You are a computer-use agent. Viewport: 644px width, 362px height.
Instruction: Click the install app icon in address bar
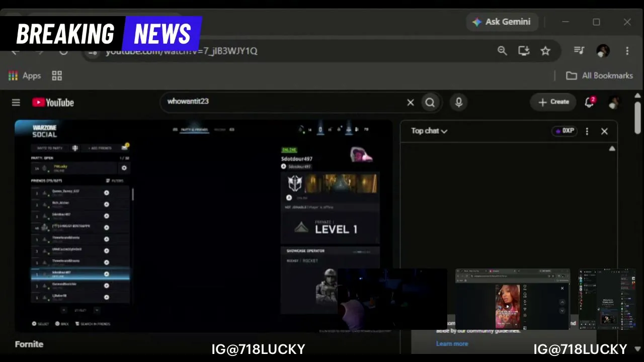point(524,51)
